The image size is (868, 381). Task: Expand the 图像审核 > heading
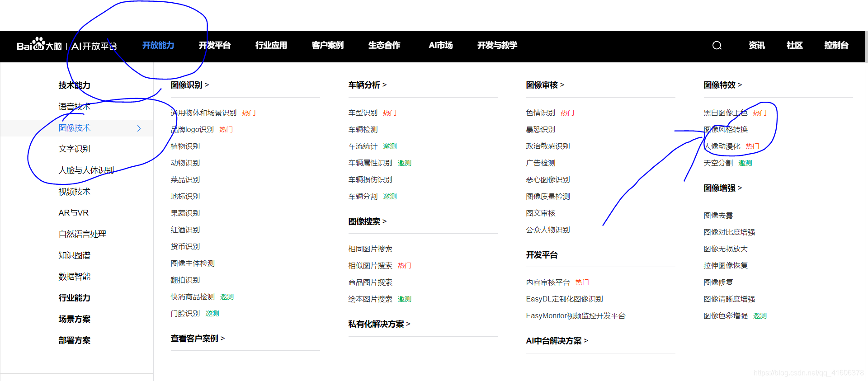coord(545,85)
